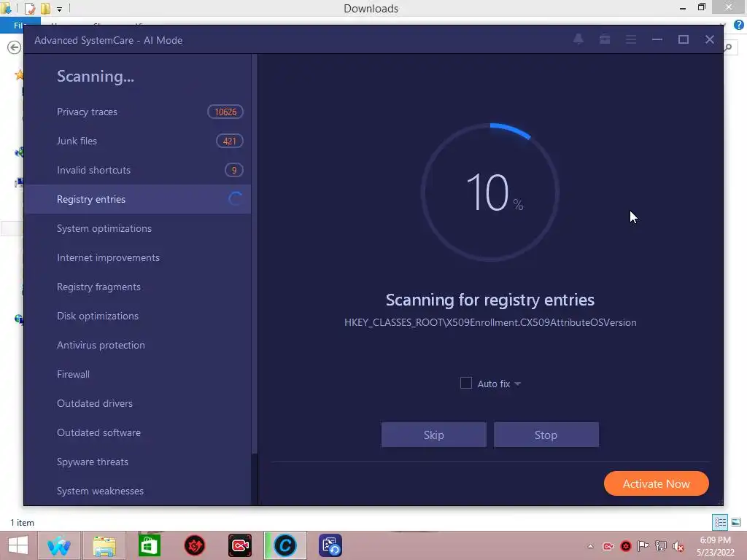Minimize the Advanced SystemCare window

[657, 39]
